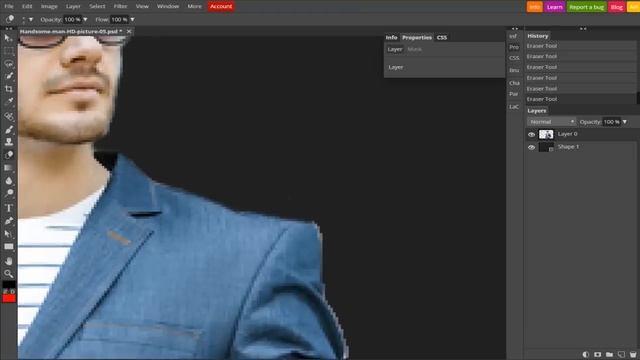Viewport: 640px width, 360px height.
Task: Open the Filter menu
Action: 120,6
